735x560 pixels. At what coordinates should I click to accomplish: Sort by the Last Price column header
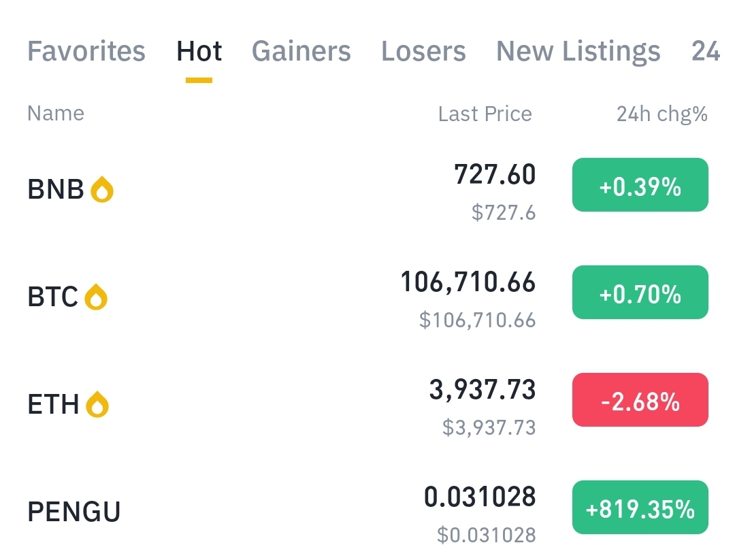coord(485,114)
